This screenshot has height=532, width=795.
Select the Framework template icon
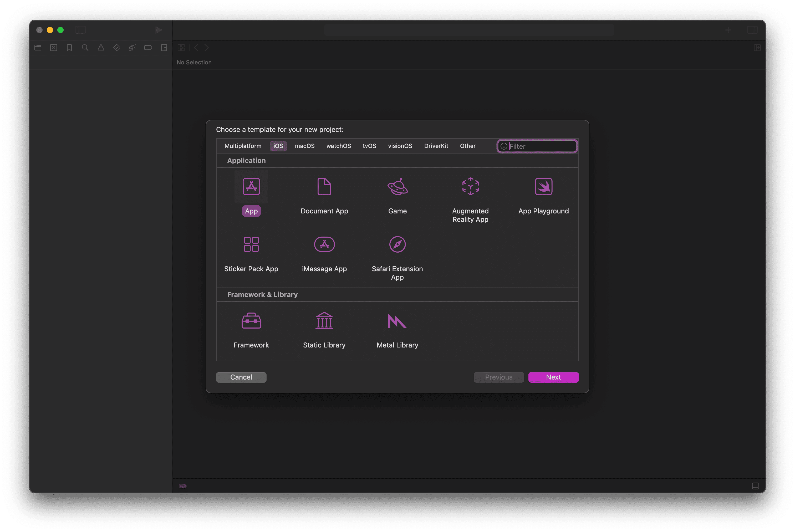pyautogui.click(x=251, y=321)
